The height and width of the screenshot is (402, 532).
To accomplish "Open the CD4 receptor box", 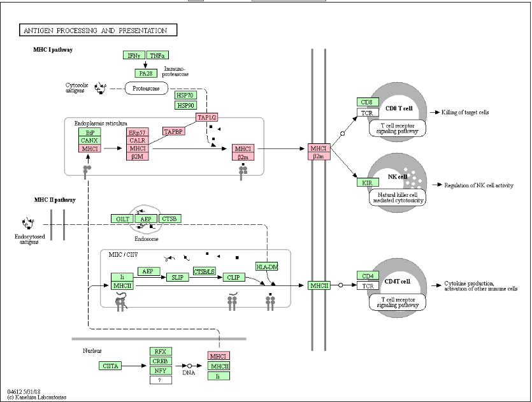I will [x=367, y=276].
